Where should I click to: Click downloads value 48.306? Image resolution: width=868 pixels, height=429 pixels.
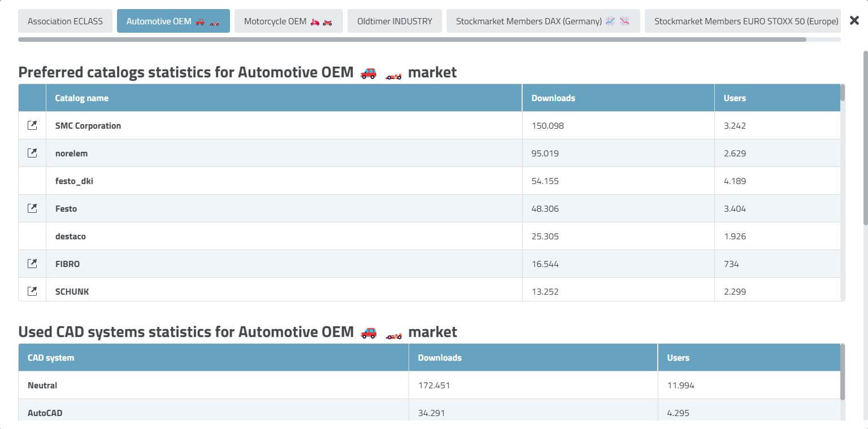(545, 208)
